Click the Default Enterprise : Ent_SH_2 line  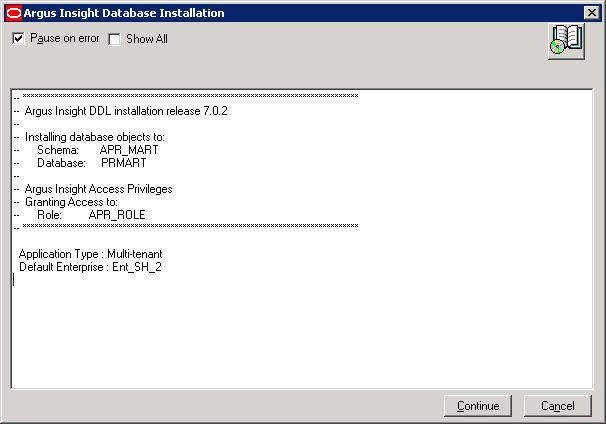pyautogui.click(x=90, y=267)
